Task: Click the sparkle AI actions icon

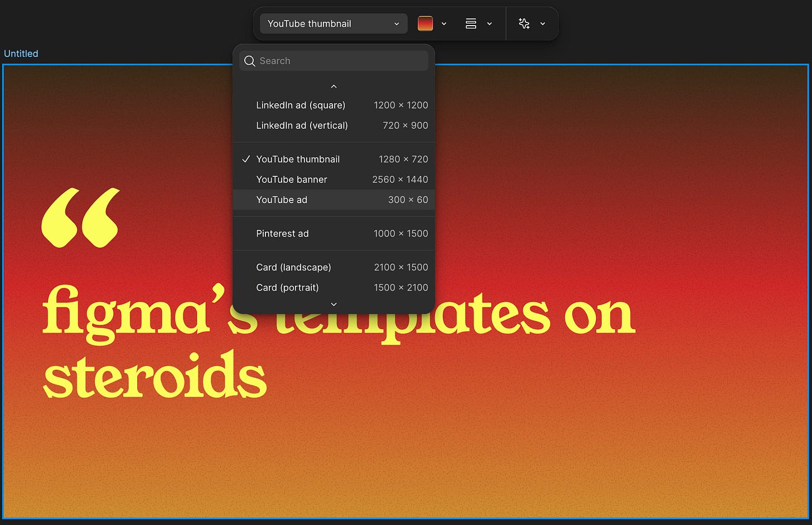Action: click(x=524, y=23)
